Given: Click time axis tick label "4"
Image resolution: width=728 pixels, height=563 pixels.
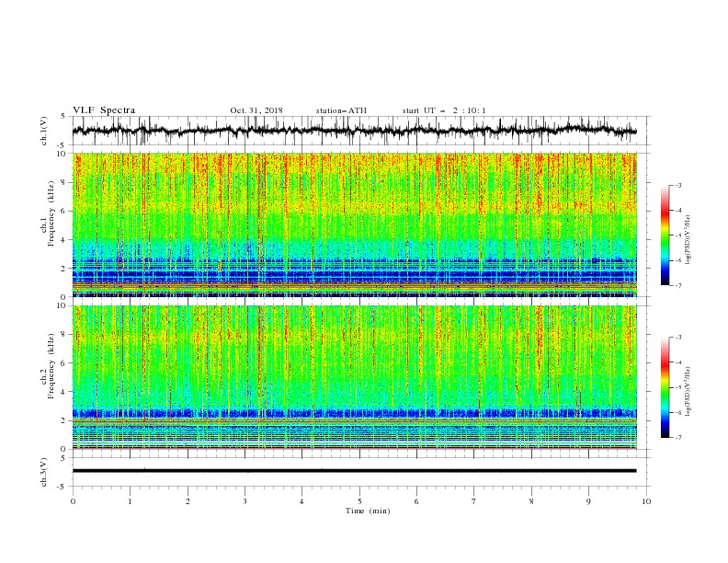Looking at the screenshot, I should click(x=301, y=501).
